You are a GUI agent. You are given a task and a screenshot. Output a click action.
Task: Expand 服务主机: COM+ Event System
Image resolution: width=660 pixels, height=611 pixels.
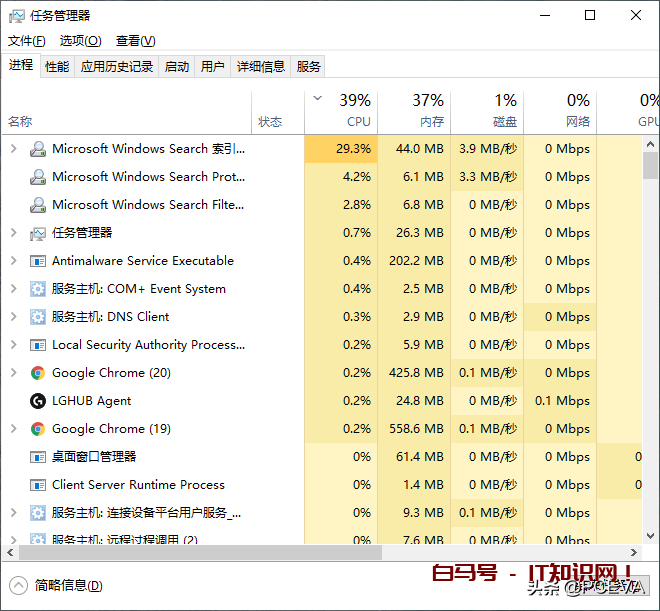click(x=13, y=289)
